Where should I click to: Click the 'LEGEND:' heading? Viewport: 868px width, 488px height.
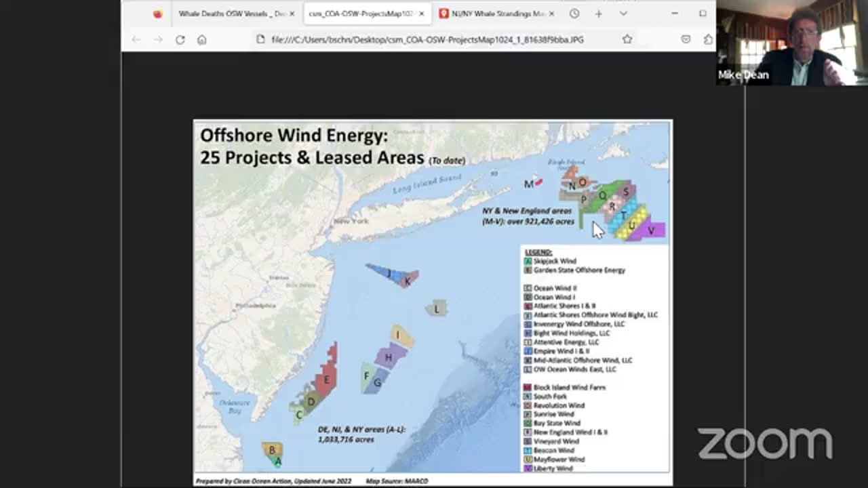click(x=538, y=252)
